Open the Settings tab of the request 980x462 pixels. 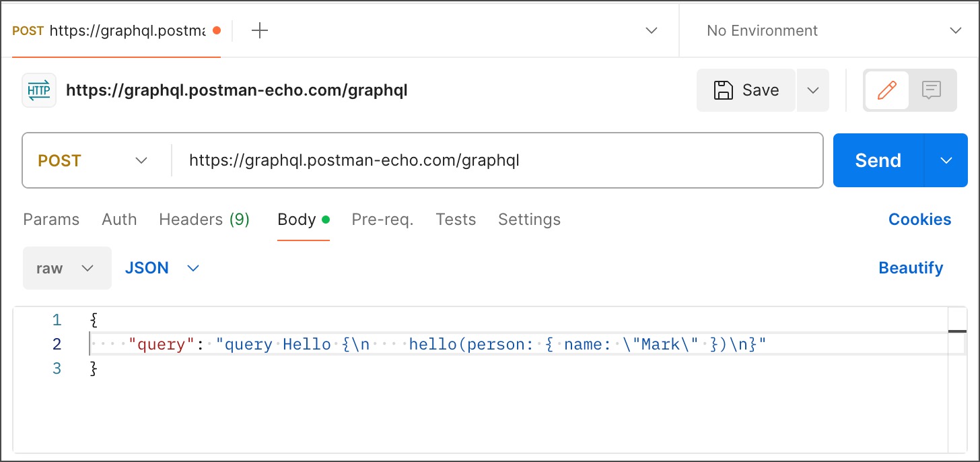coord(529,219)
